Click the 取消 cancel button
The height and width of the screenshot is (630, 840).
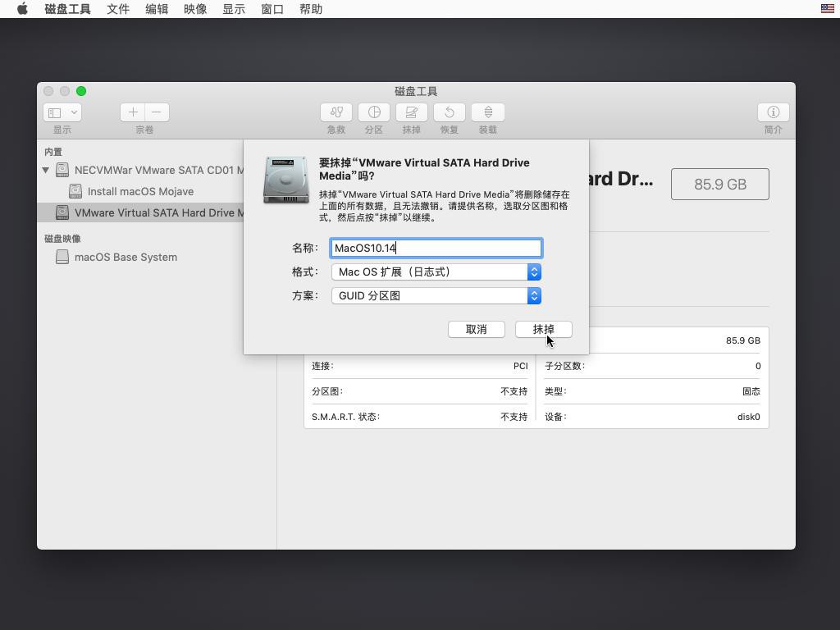tap(477, 330)
